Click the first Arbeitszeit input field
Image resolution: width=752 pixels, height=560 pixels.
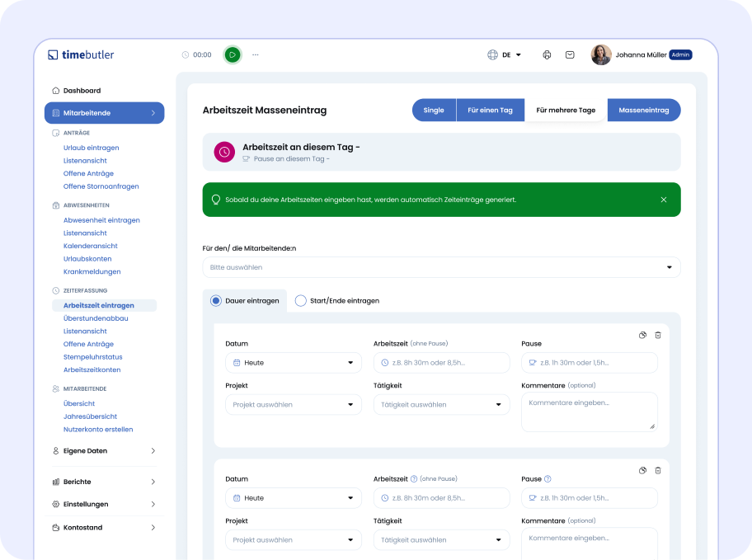(441, 363)
